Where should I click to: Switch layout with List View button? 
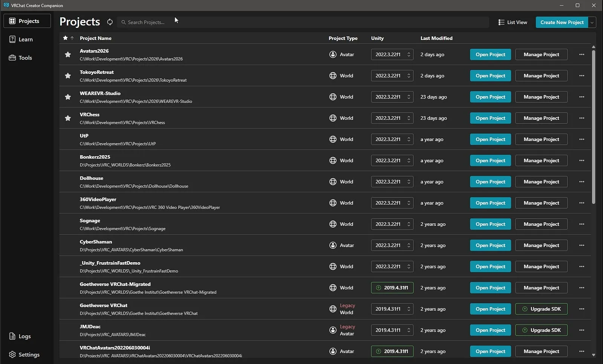pos(513,22)
